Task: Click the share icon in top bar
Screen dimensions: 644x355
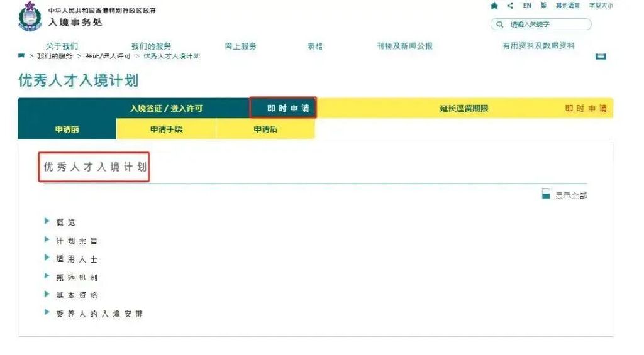Action: click(x=510, y=5)
